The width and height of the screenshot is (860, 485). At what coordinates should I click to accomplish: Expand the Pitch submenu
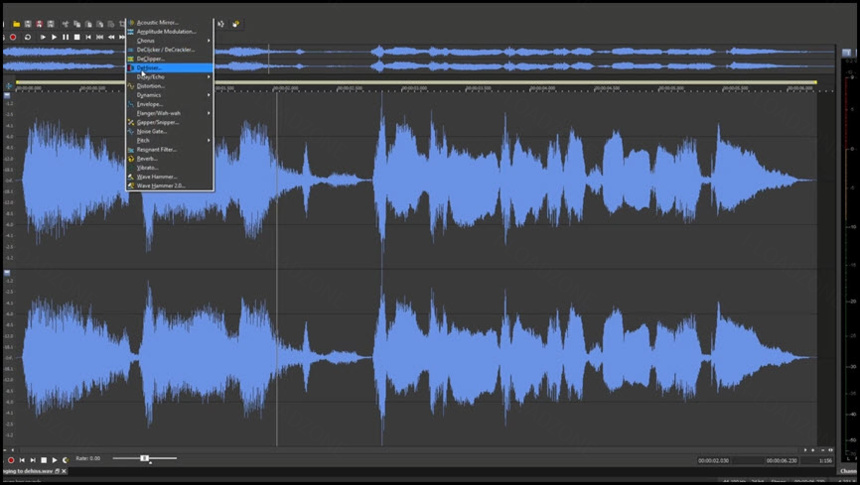coord(170,140)
